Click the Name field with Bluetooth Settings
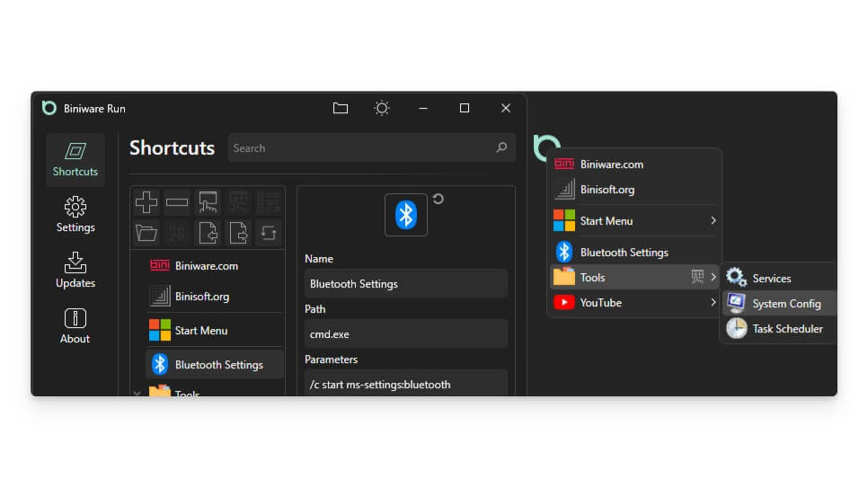The image size is (868, 488). (406, 284)
